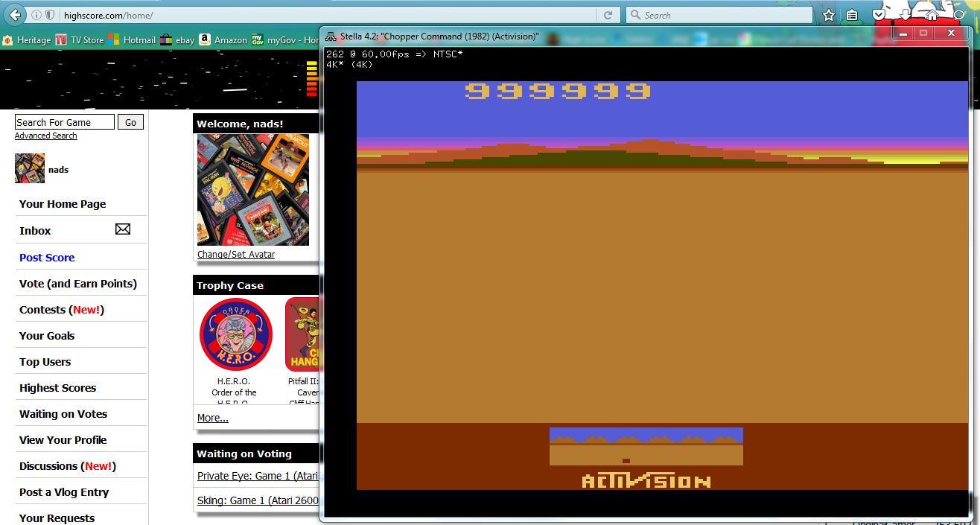980x525 pixels.
Task: Open the myGov bookmark
Action: point(284,40)
